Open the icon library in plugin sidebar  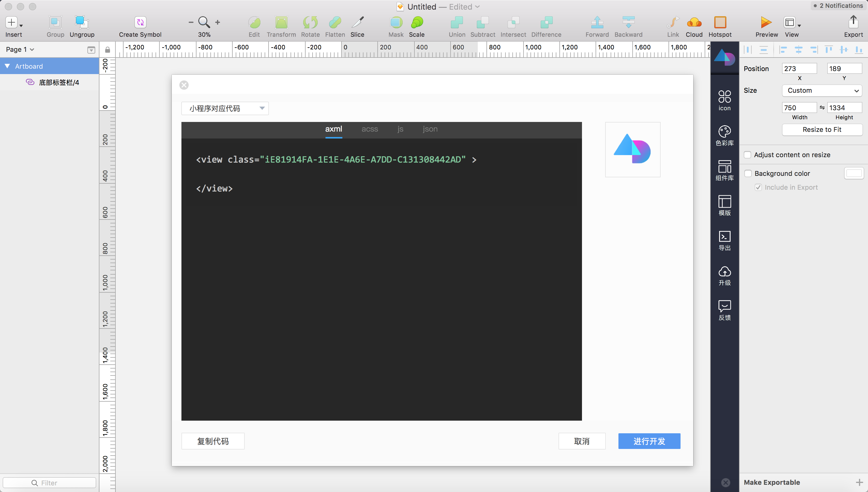724,100
